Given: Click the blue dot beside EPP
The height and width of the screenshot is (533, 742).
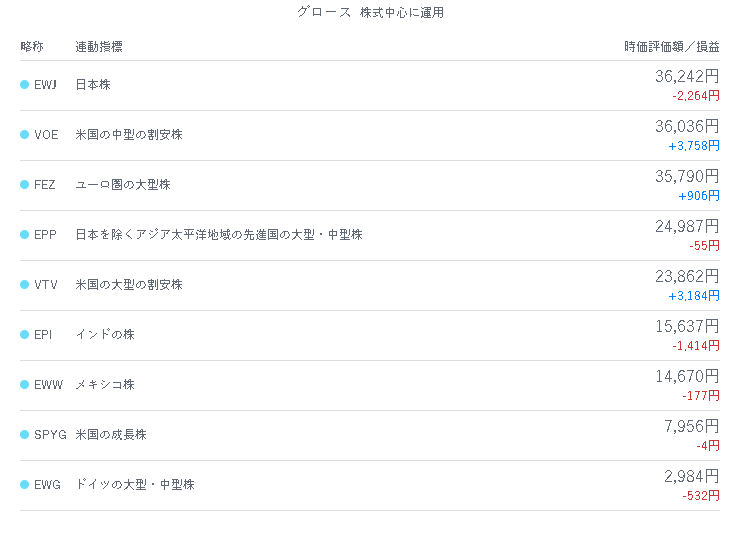Looking at the screenshot, I should click(25, 235).
